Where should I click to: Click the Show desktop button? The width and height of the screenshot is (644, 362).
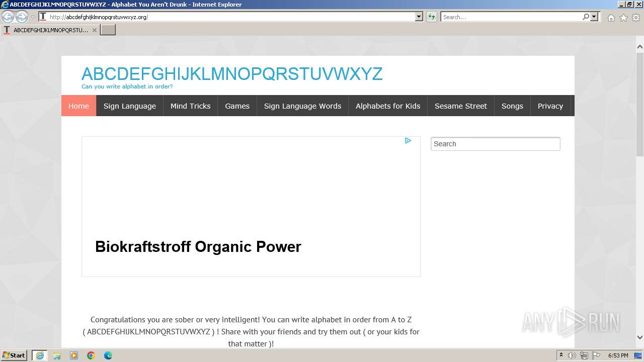[x=638, y=355]
